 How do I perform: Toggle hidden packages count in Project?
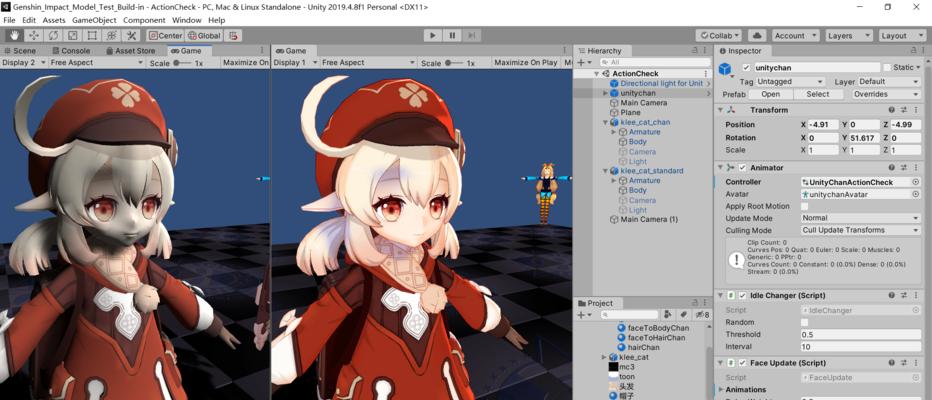click(703, 314)
